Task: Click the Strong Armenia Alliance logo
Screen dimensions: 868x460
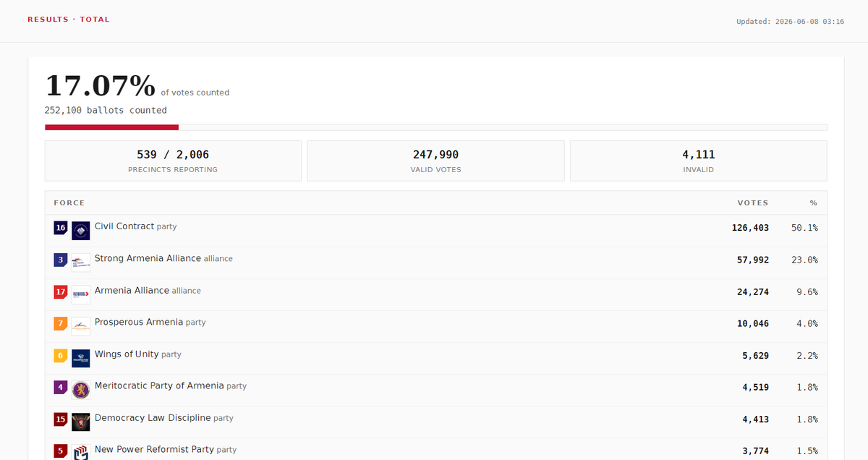Action: pyautogui.click(x=81, y=263)
